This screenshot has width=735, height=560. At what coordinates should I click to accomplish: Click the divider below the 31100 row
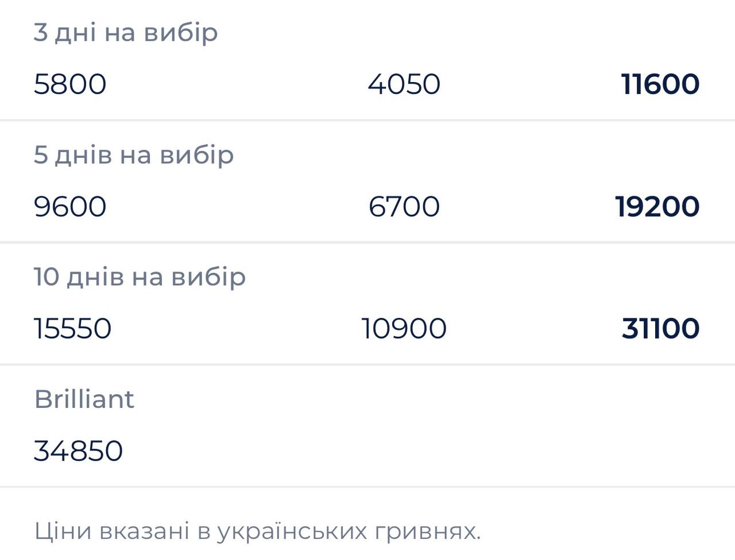click(367, 364)
